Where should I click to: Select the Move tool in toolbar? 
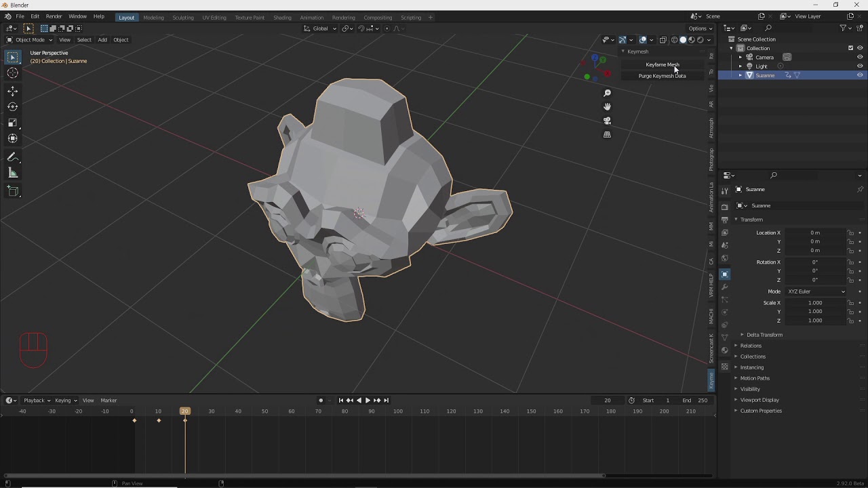point(12,91)
